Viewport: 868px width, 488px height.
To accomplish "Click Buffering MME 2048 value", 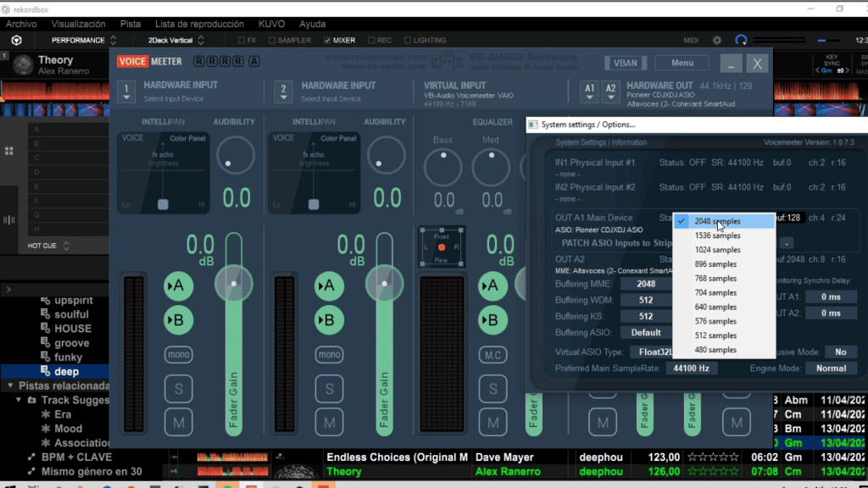I will point(646,284).
